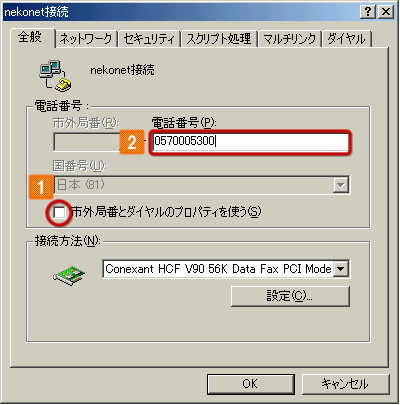The height and width of the screenshot is (405, 400).
Task: Click the 日本 (81) country combo box
Action: 202,185
